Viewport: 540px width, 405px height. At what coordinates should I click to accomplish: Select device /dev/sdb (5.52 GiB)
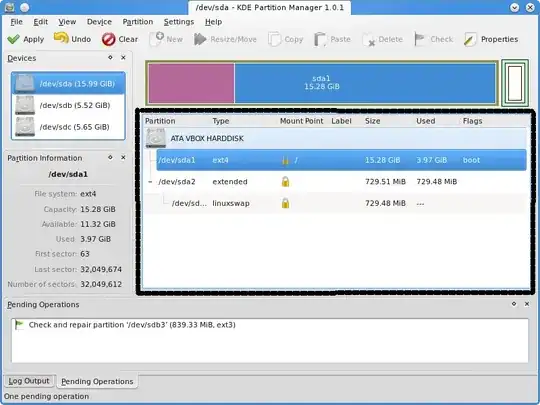tap(68, 105)
